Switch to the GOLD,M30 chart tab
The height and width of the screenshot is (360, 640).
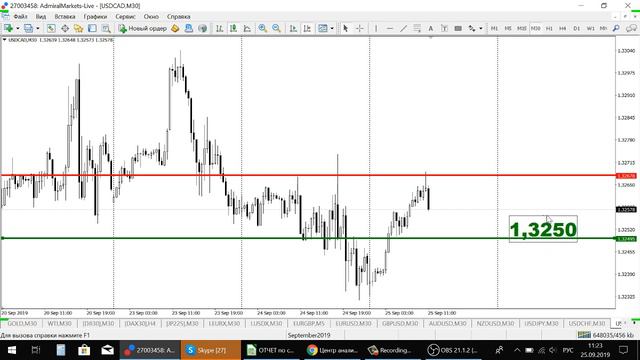pos(22,323)
